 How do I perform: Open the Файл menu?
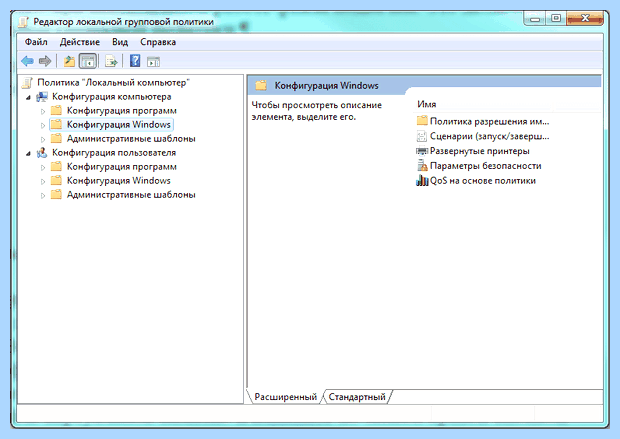tap(36, 42)
